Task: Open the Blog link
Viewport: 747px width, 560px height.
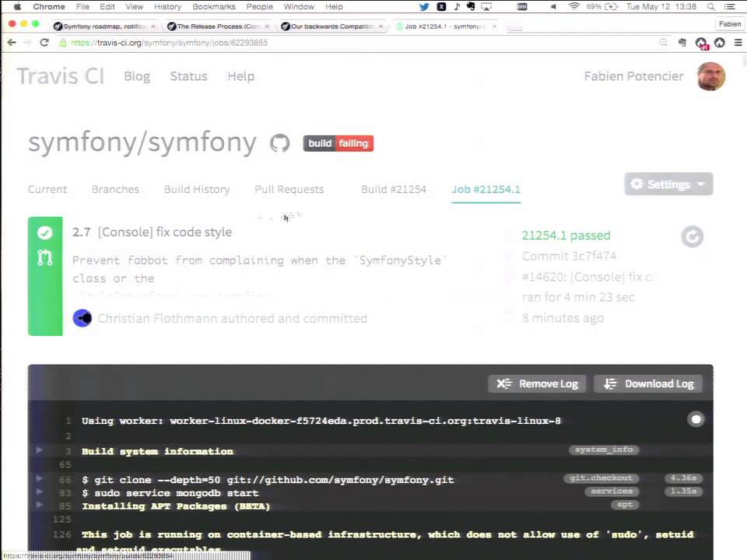Action: [x=137, y=76]
